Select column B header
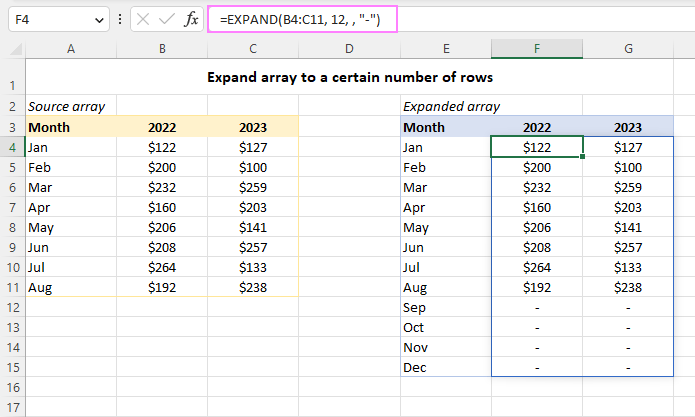The height and width of the screenshot is (417, 695). coord(162,49)
